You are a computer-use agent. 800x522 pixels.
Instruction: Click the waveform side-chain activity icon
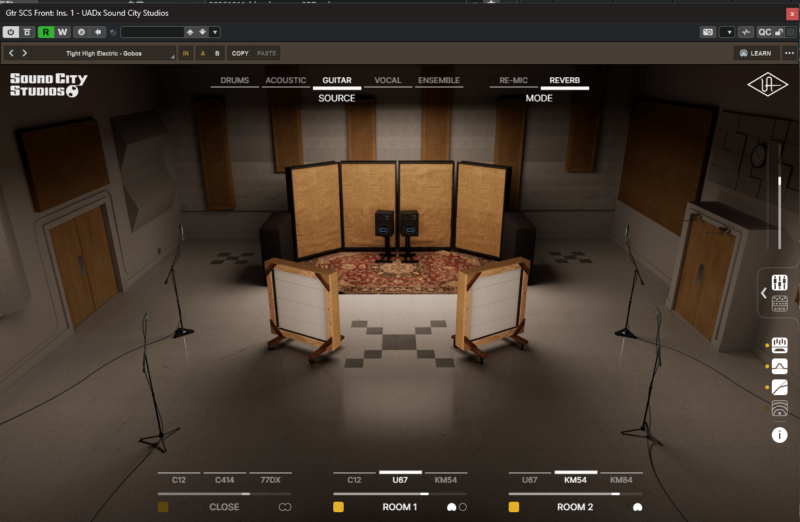[746, 32]
